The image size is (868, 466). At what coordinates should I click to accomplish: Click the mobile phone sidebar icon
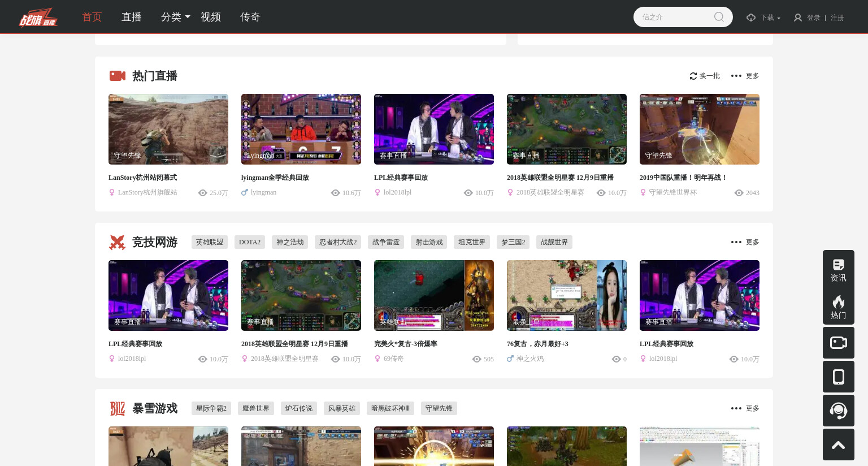[x=839, y=377]
